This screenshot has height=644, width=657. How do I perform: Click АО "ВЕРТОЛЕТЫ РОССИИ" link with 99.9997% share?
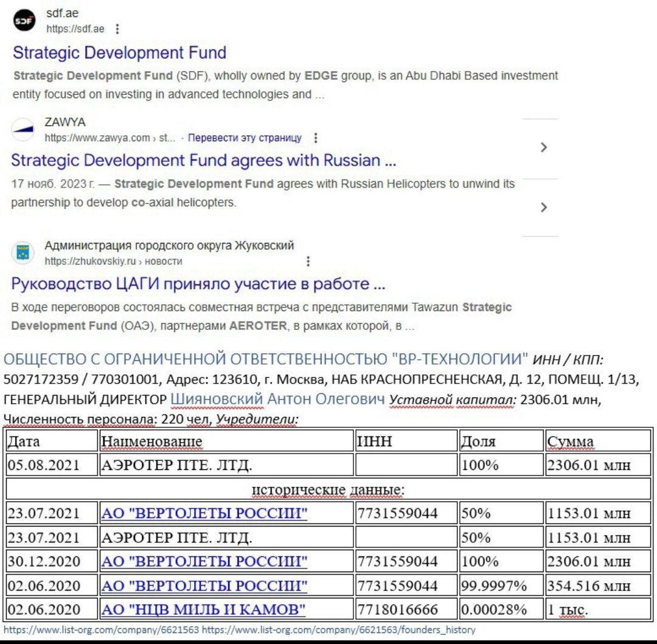204,586
